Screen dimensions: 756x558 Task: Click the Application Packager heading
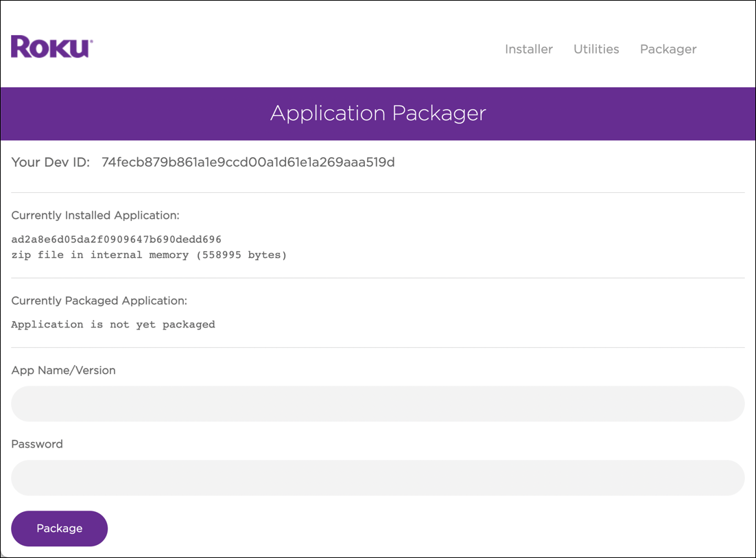(x=378, y=114)
